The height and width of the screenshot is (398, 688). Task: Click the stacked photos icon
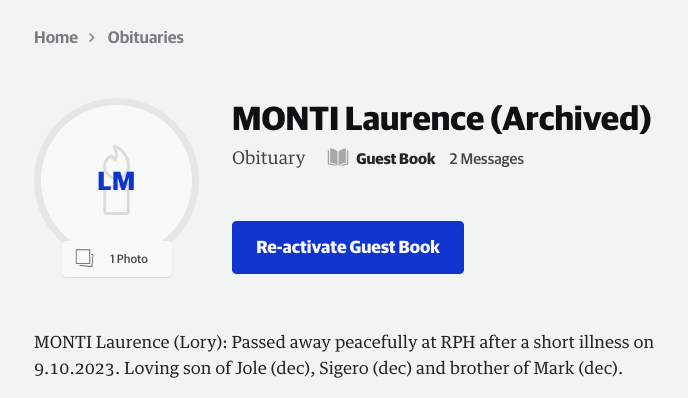point(84,258)
